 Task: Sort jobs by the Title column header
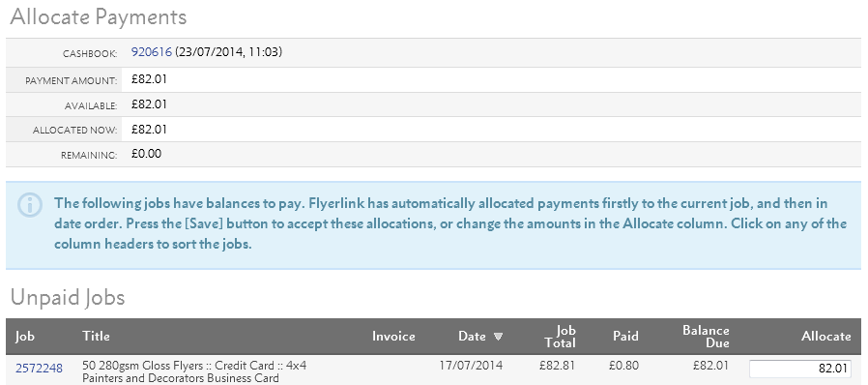click(96, 336)
